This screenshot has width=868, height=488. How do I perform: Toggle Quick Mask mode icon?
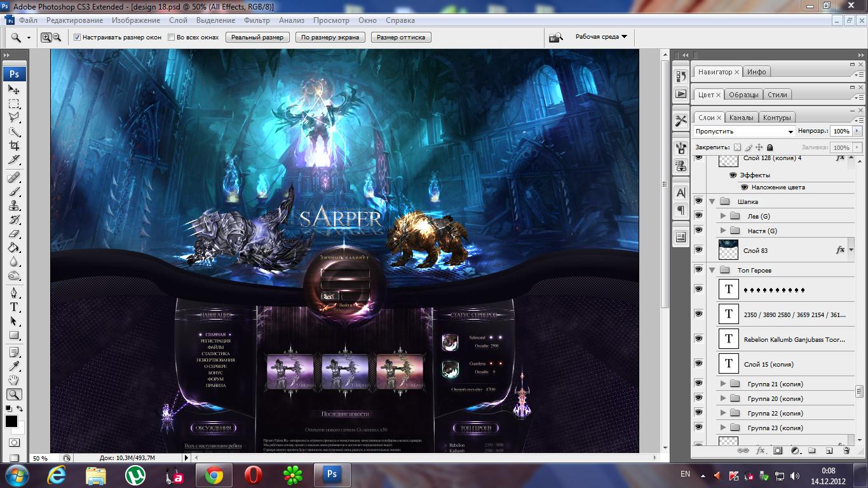click(14, 443)
